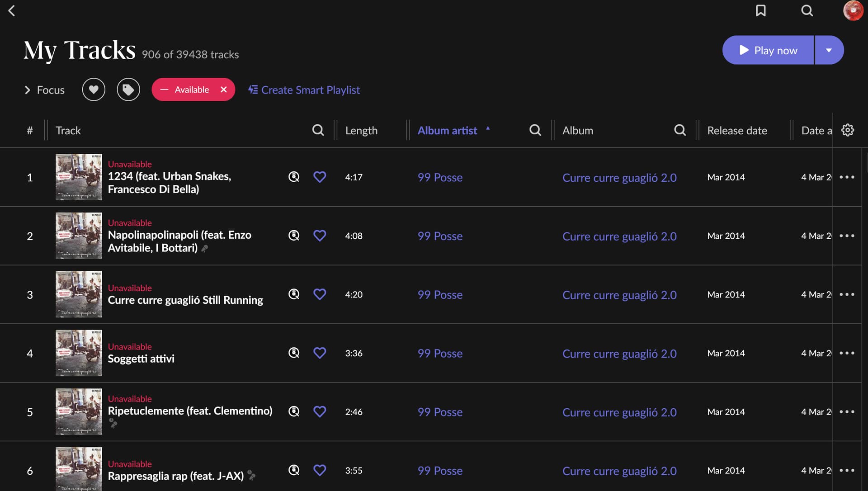Search within the Track column
Viewport: 868px width, 491px height.
pos(318,130)
